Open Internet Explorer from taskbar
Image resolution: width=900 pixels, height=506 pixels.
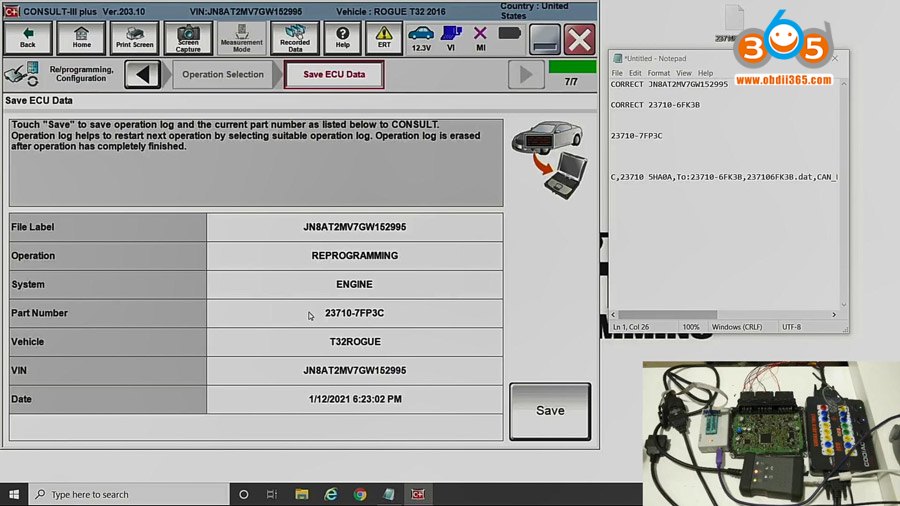331,494
